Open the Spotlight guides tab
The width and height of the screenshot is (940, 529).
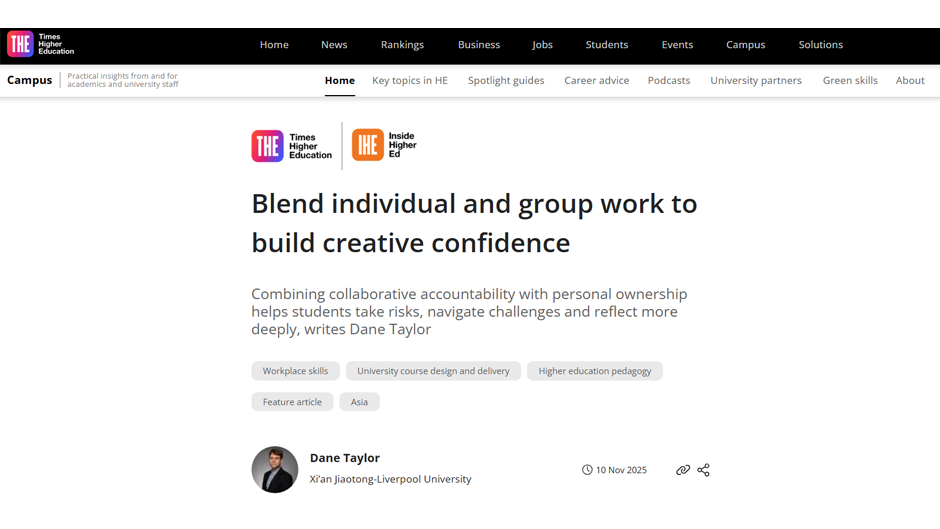click(x=506, y=81)
